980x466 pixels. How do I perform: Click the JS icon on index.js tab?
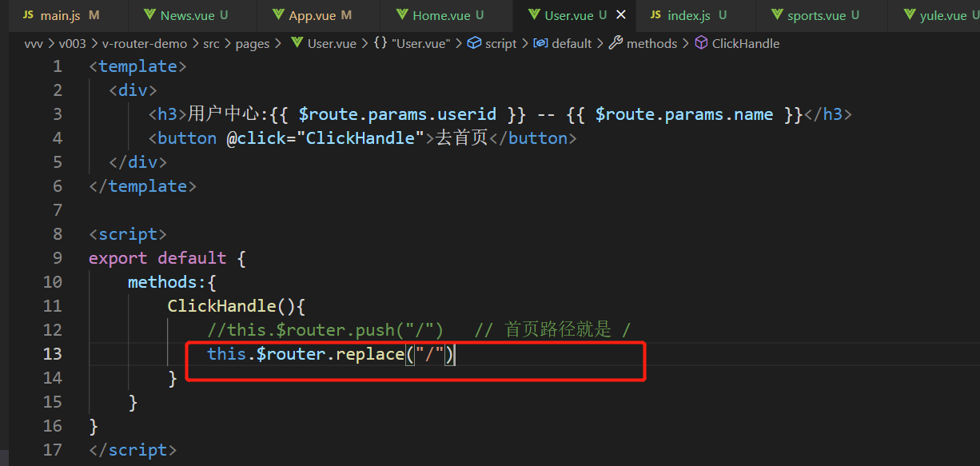click(x=655, y=15)
